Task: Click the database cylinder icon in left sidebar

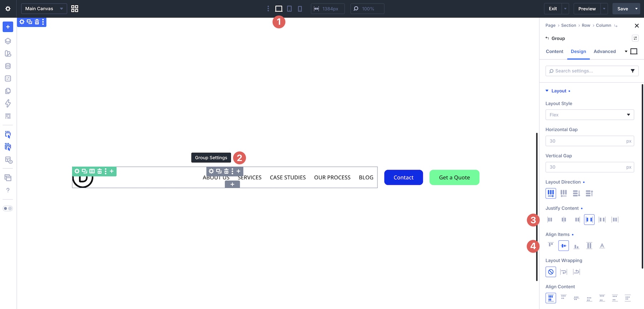Action: coord(8,66)
